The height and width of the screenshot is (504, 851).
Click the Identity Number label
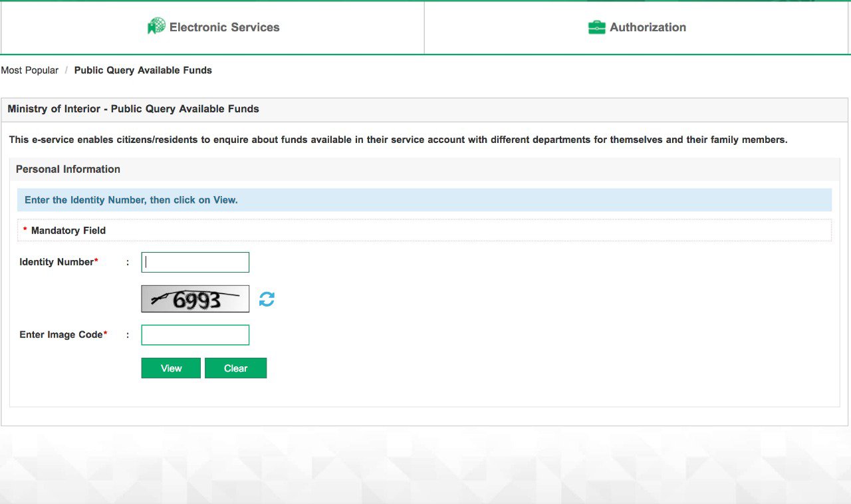(57, 262)
